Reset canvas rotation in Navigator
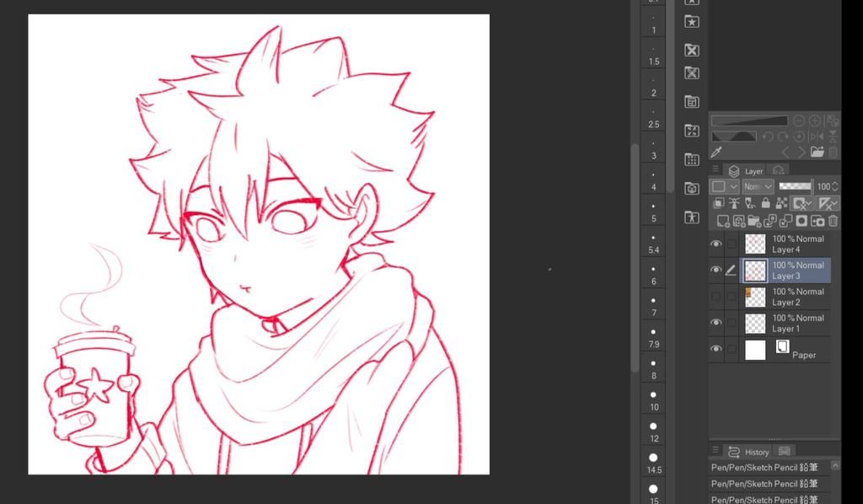Image resolution: width=863 pixels, height=504 pixels. click(x=799, y=137)
